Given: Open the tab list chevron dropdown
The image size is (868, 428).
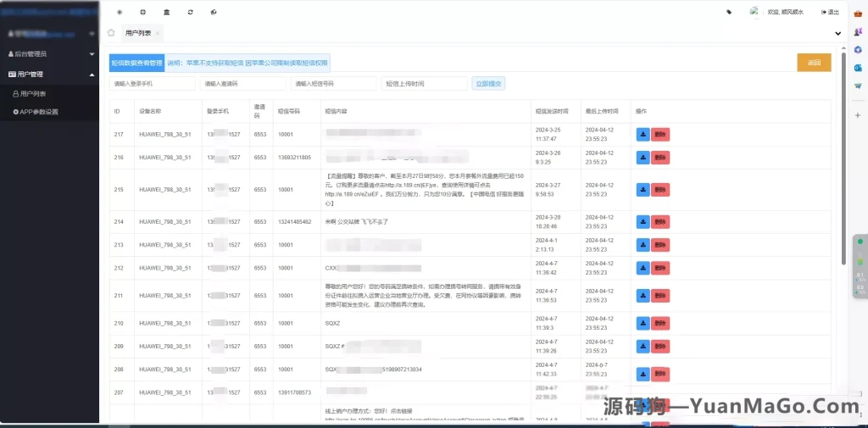Looking at the screenshot, I should 837,33.
